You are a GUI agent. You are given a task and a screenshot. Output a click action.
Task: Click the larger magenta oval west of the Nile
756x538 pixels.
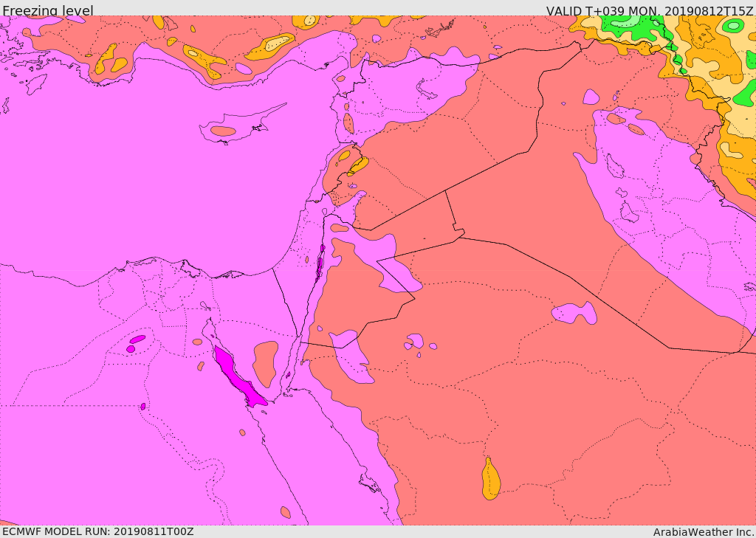point(137,339)
